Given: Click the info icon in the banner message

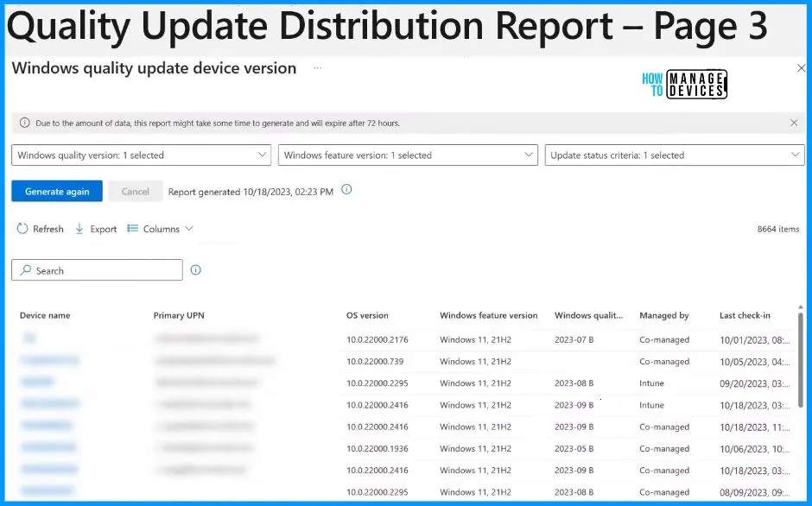Looking at the screenshot, I should tap(24, 123).
